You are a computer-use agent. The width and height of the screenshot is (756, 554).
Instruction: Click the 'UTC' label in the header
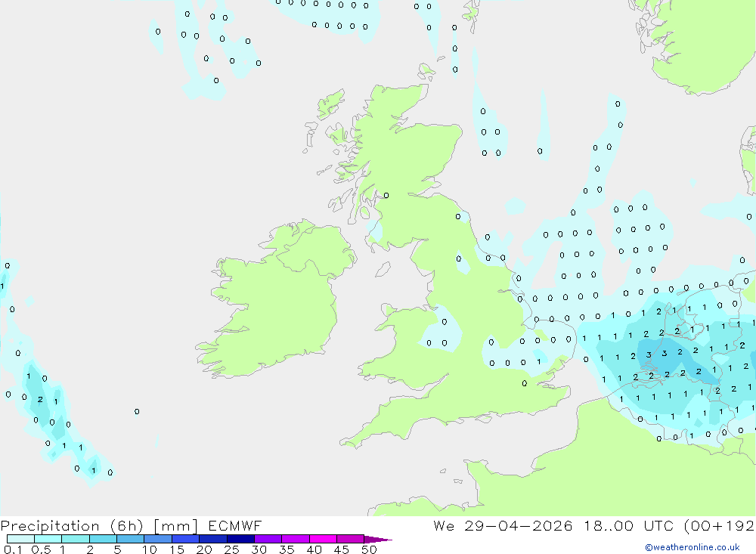[658, 525]
